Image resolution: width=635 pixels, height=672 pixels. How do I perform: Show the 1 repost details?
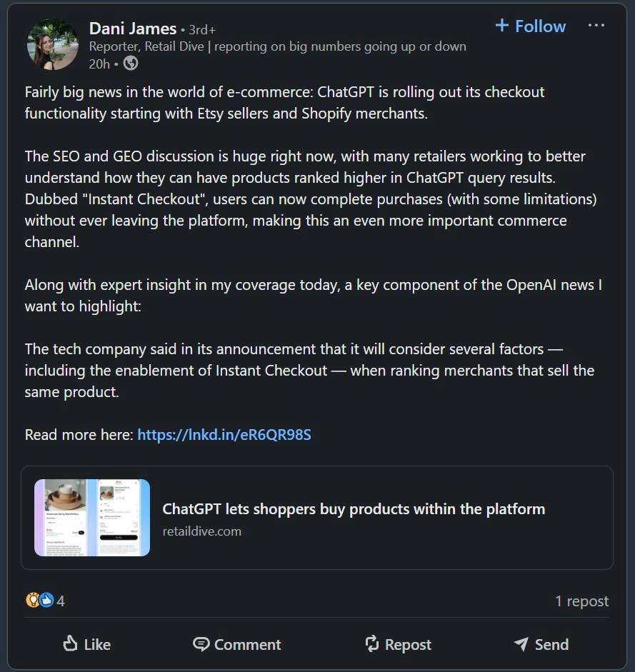point(581,601)
